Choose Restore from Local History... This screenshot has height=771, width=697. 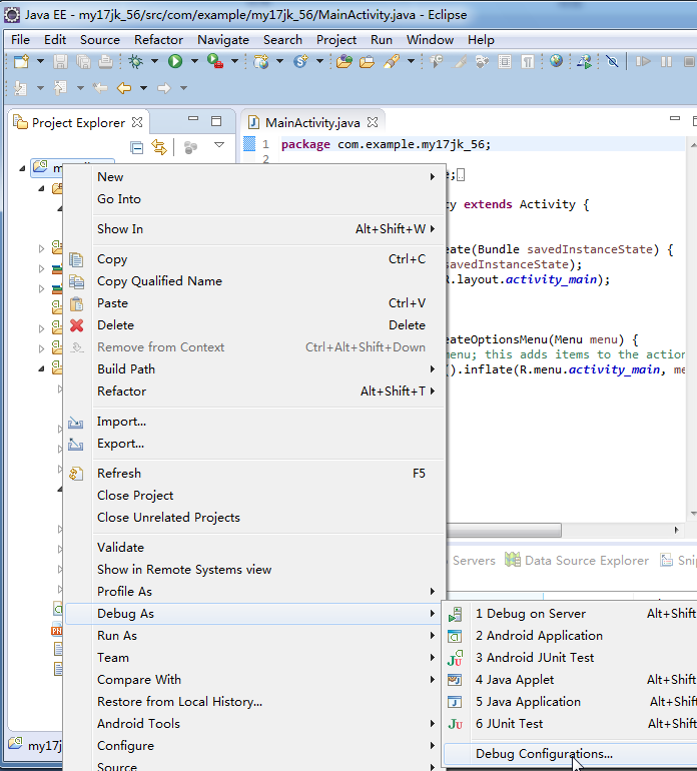[x=255, y=702]
